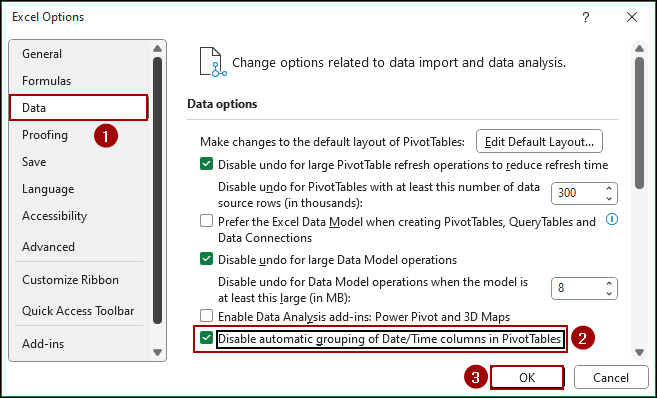Click the options pane scrollbar thumb
Image resolution: width=657 pixels, height=398 pixels.
pyautogui.click(x=639, y=123)
